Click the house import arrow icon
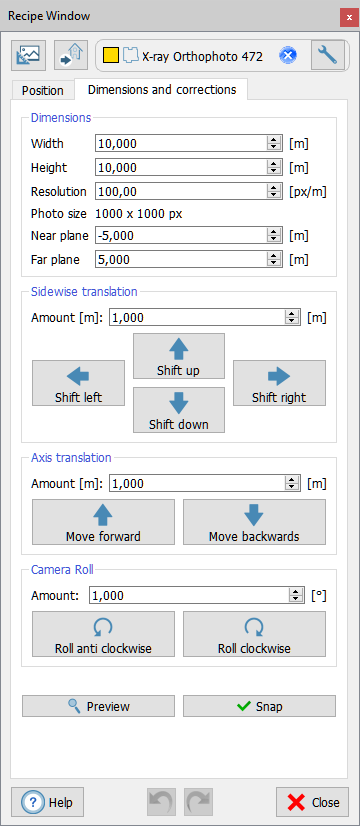This screenshot has height=826, width=360. (72, 55)
